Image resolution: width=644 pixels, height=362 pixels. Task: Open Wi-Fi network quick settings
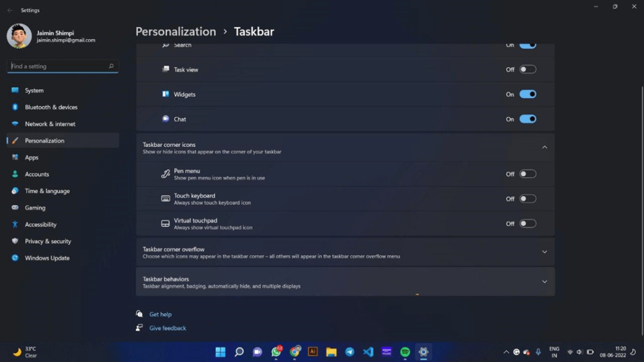(570, 352)
